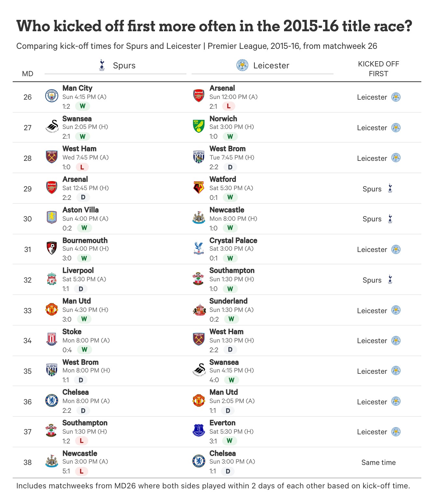Click the Bournemouth crest in matchday 31
The height and width of the screenshot is (504, 434).
(52, 248)
